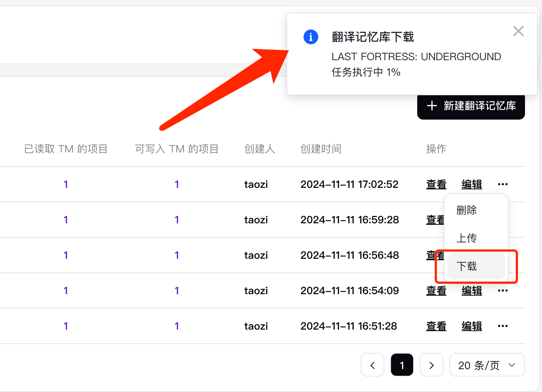Click the three-dot icon in the 16:51:28 row
This screenshot has height=392, width=542.
(x=502, y=326)
